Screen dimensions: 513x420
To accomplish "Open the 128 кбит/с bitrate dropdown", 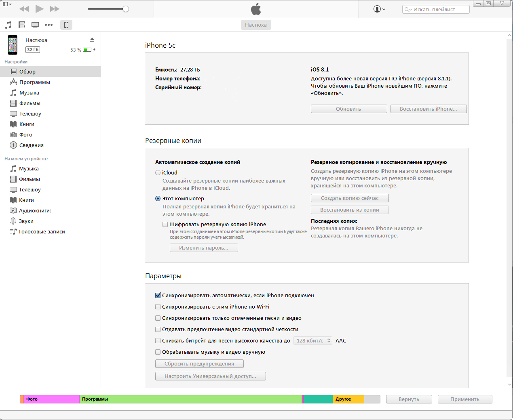I will tap(313, 341).
